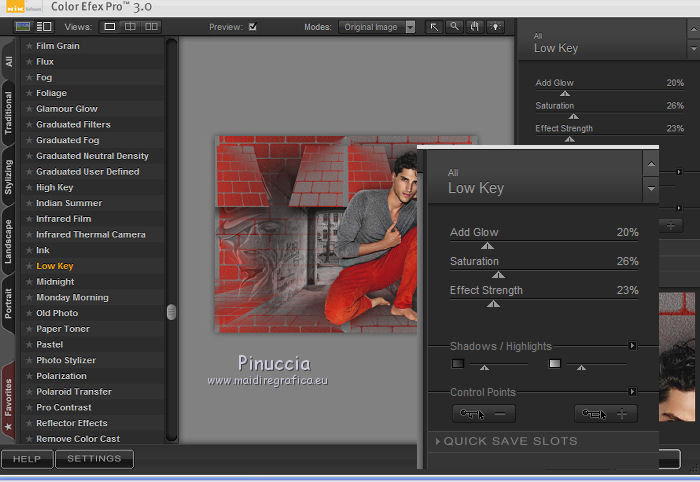This screenshot has height=482, width=700.
Task: Click the add control point button
Action: pos(606,413)
